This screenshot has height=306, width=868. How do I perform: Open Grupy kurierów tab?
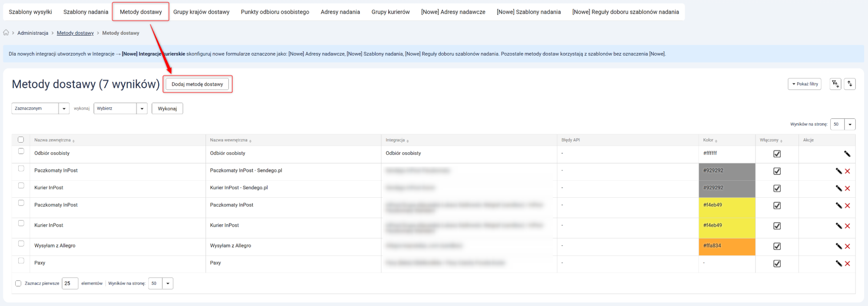(390, 12)
